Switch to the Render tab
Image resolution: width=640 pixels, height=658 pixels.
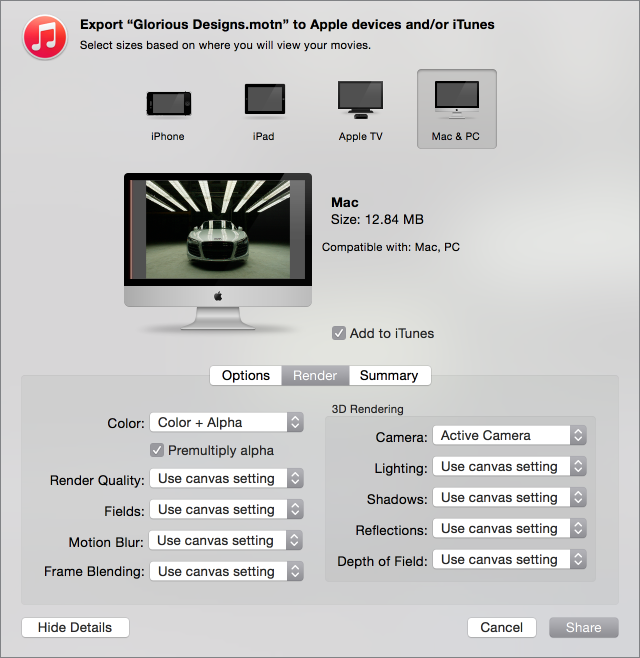tap(315, 375)
